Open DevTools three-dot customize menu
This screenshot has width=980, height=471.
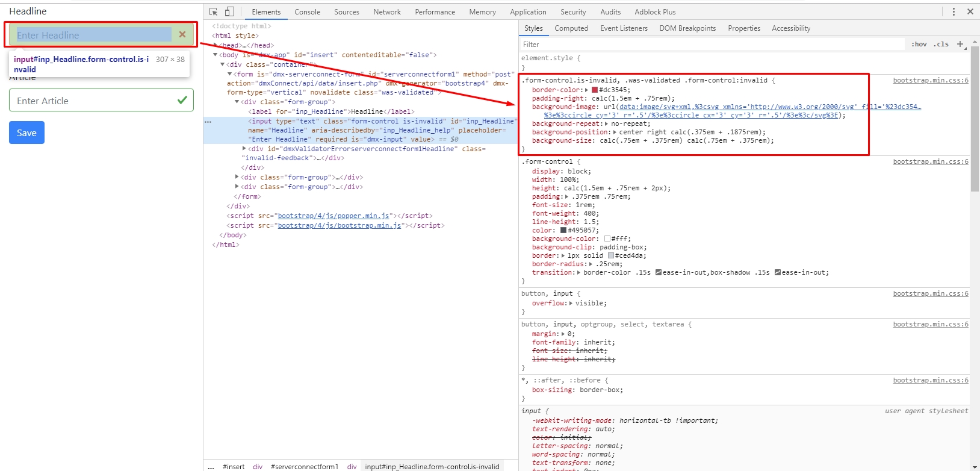point(954,12)
